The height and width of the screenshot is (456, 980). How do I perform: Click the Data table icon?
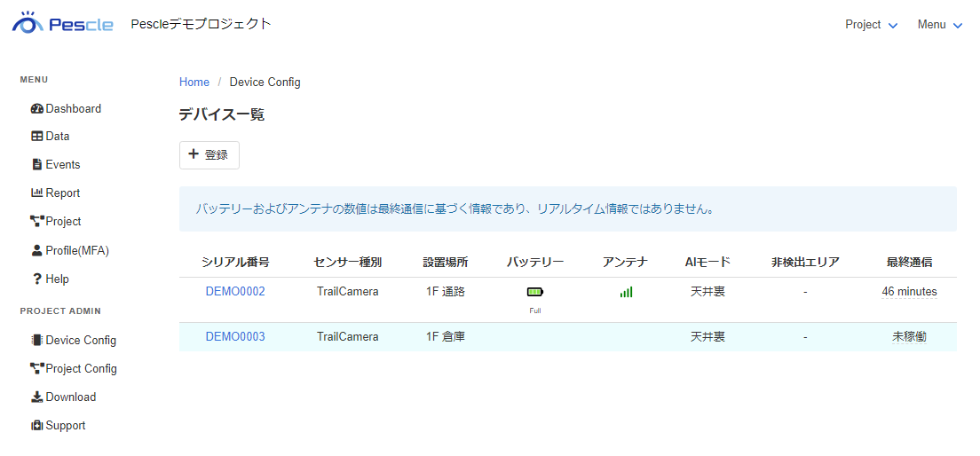point(37,136)
